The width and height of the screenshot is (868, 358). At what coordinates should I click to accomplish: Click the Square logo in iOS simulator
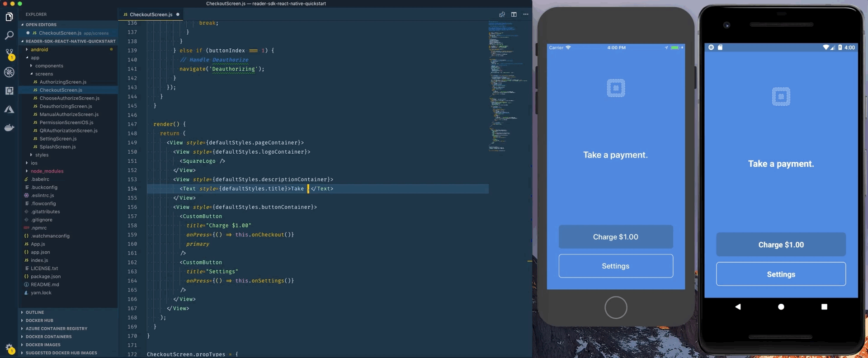pyautogui.click(x=616, y=88)
